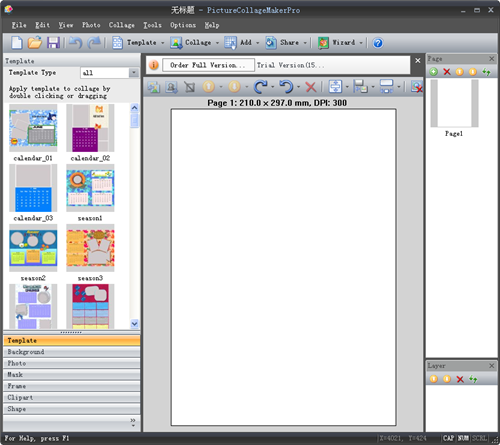Click the crop tool icon in canvas toolbar
This screenshot has width=500, height=445.
190,87
